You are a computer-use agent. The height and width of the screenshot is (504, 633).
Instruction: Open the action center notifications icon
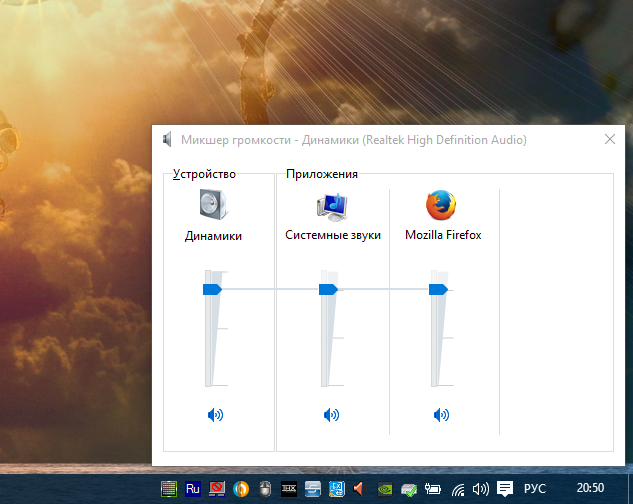point(505,489)
